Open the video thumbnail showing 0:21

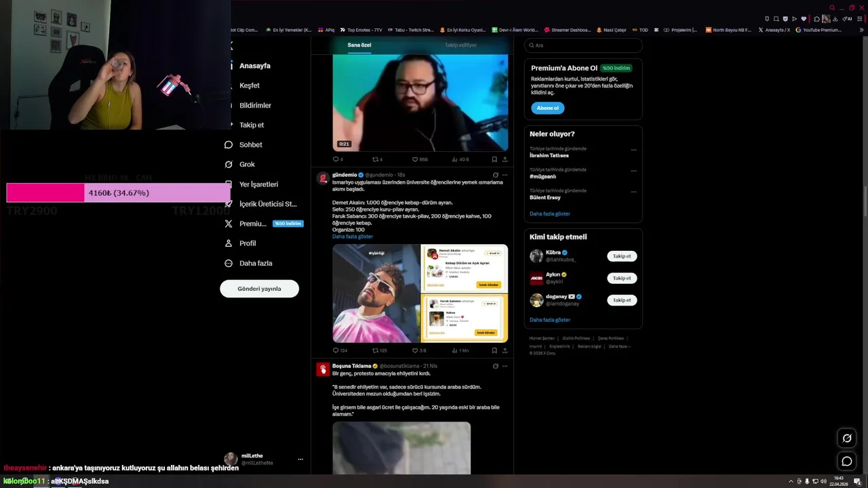coord(420,102)
